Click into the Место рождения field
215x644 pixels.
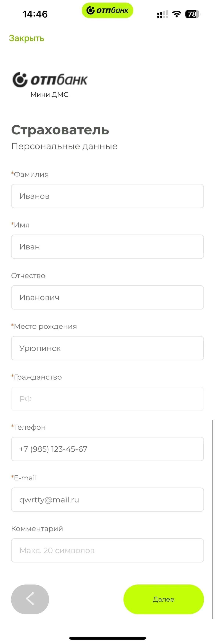107,348
